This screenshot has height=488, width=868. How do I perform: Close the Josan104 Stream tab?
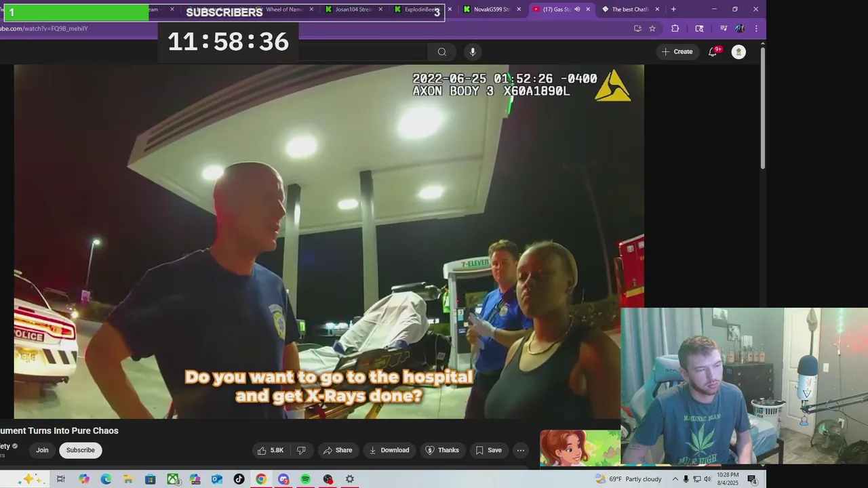[380, 9]
